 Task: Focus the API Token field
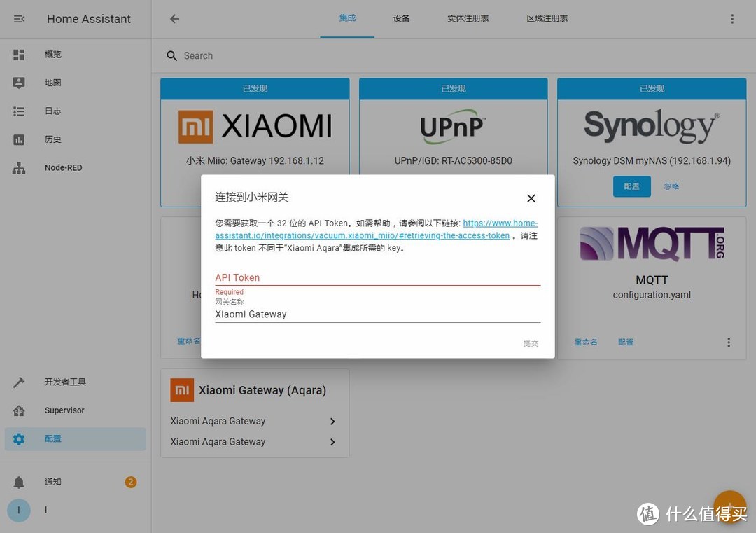(x=377, y=278)
